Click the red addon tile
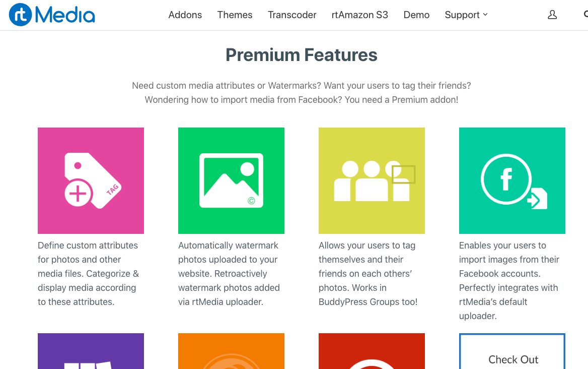Screen dimensions: 588x369 tap(372, 351)
